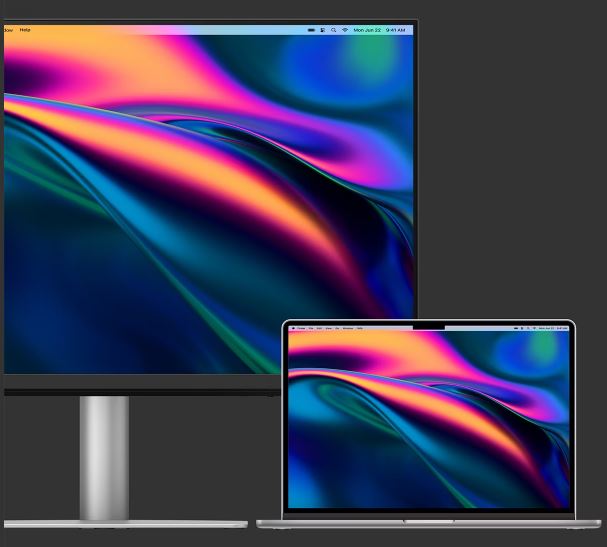Open the View menu on the MacBook screen
Image resolution: width=607 pixels, height=547 pixels.
[329, 328]
